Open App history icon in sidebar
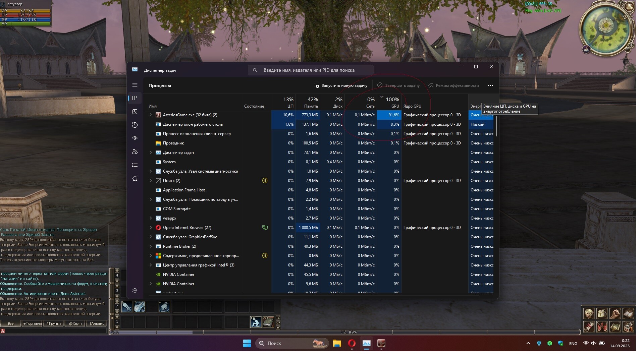This screenshot has height=362, width=644. 135,125
